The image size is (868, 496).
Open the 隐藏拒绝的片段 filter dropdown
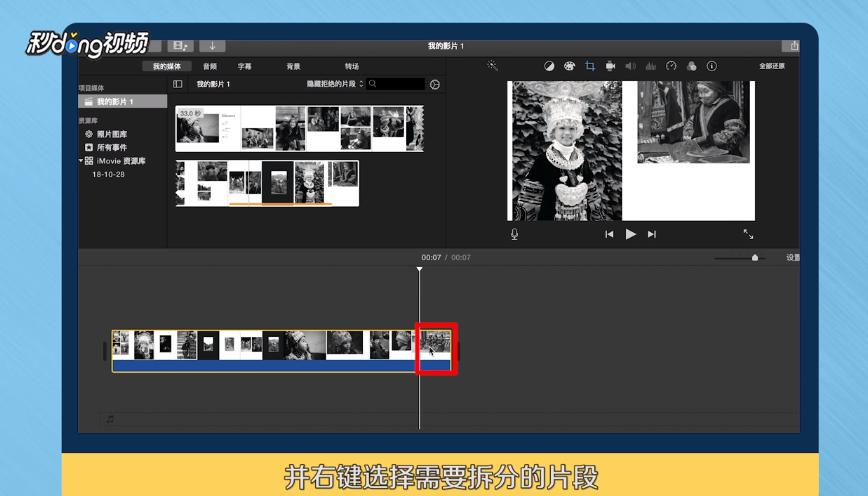point(335,84)
